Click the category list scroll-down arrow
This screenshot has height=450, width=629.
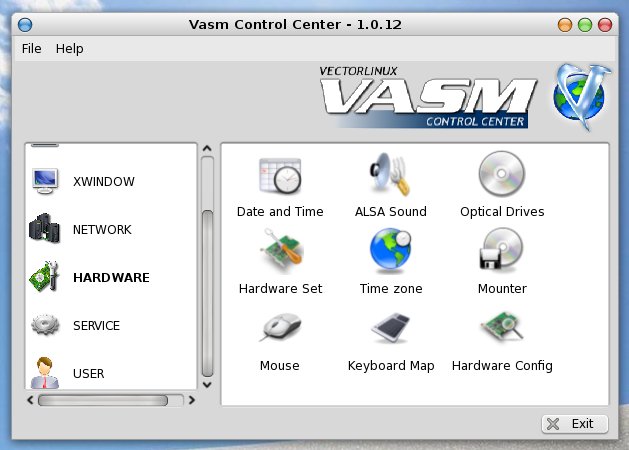click(207, 385)
